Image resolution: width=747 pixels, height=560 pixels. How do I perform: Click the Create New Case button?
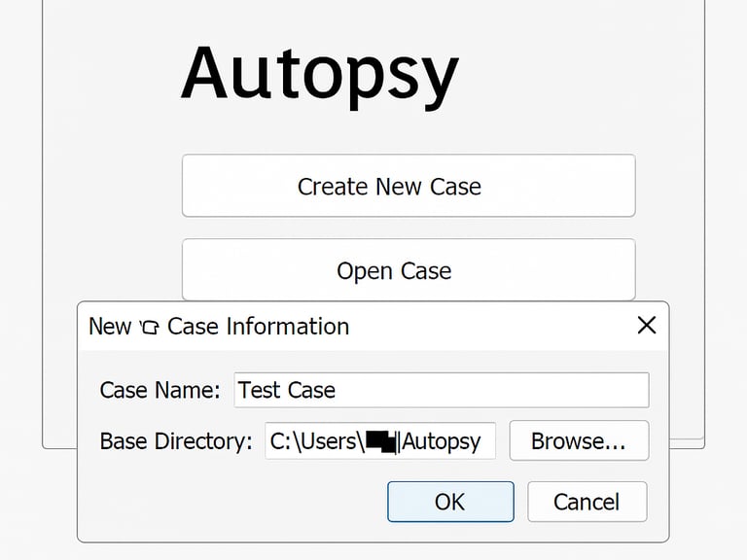coord(409,186)
